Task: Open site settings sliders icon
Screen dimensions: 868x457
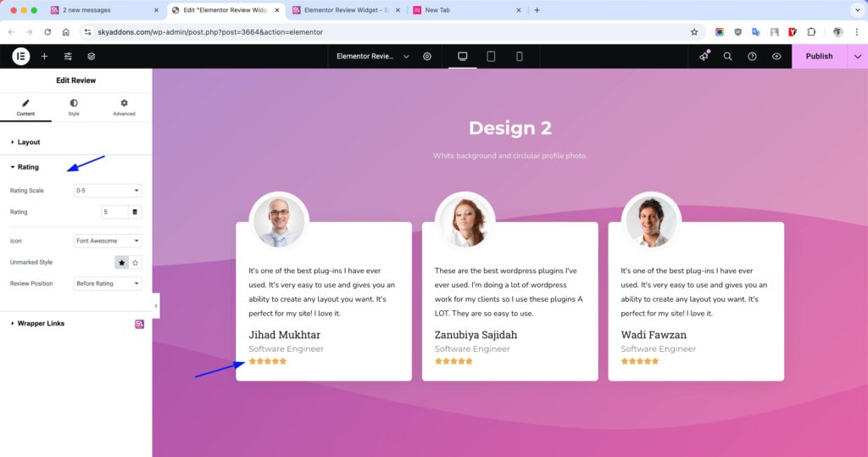Action: [68, 56]
